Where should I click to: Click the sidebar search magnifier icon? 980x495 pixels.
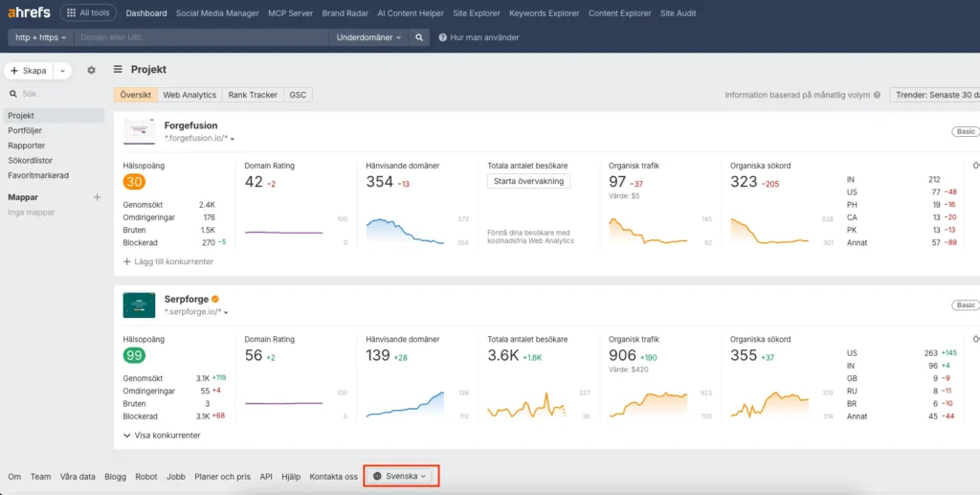13,94
